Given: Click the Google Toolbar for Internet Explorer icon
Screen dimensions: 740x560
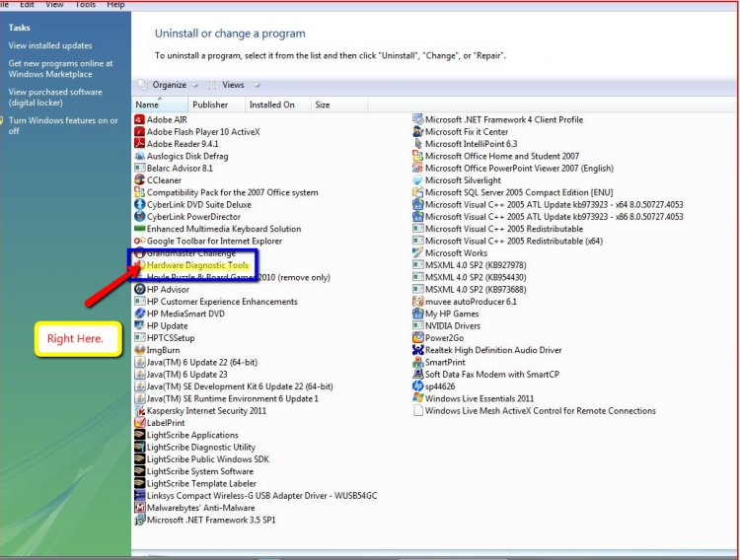Looking at the screenshot, I should coord(139,242).
